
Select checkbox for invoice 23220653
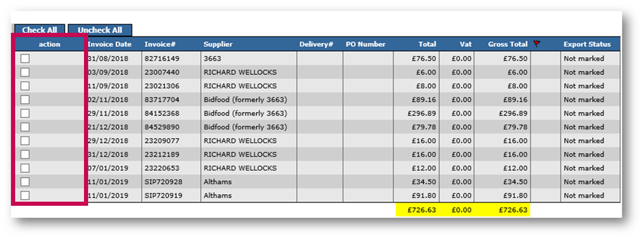25,168
